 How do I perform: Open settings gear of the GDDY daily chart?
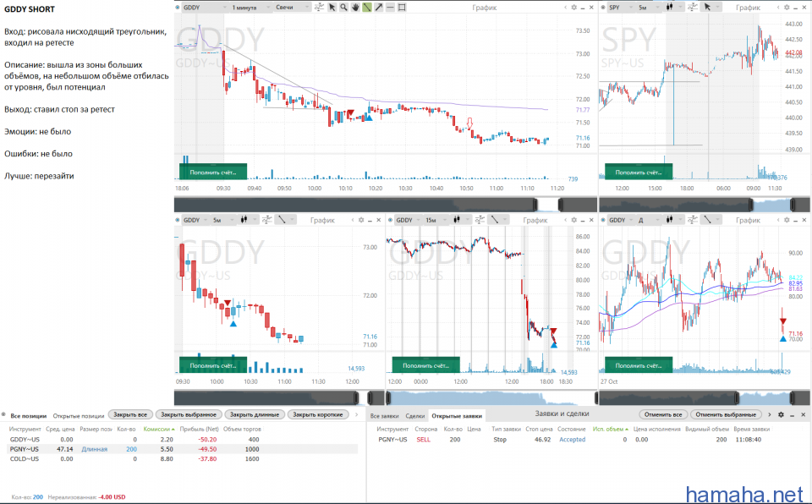[x=787, y=220]
